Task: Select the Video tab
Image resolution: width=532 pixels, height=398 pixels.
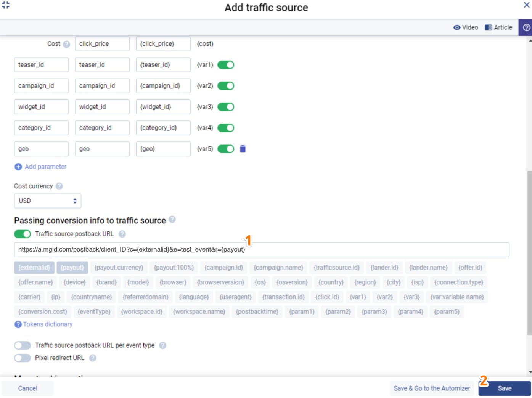Action: click(x=466, y=27)
